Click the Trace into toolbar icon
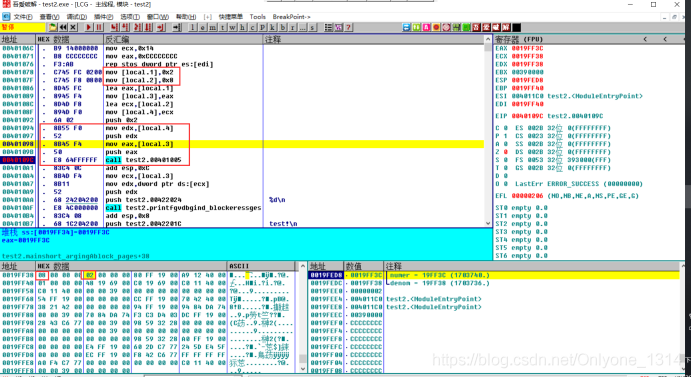 (x=137, y=27)
